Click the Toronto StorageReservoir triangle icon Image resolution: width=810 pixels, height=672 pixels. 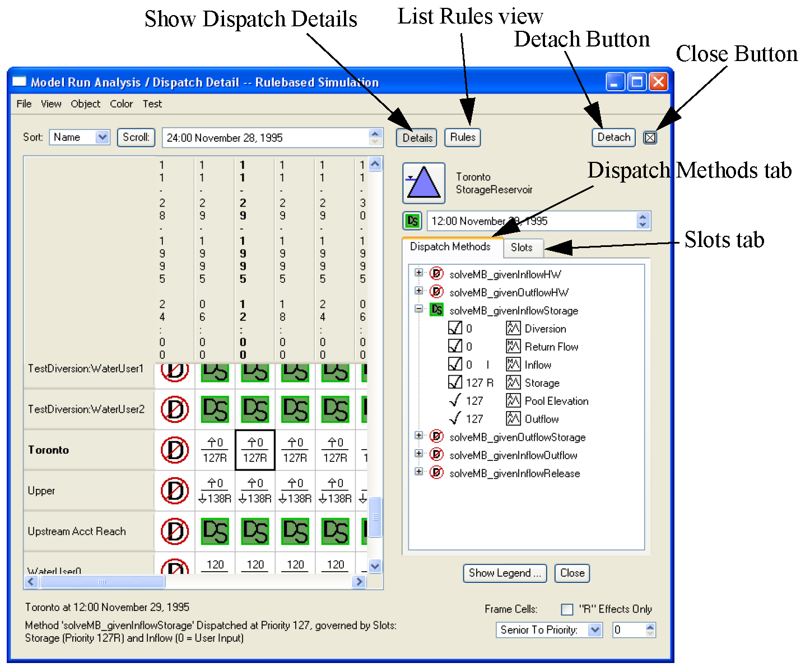pyautogui.click(x=423, y=183)
